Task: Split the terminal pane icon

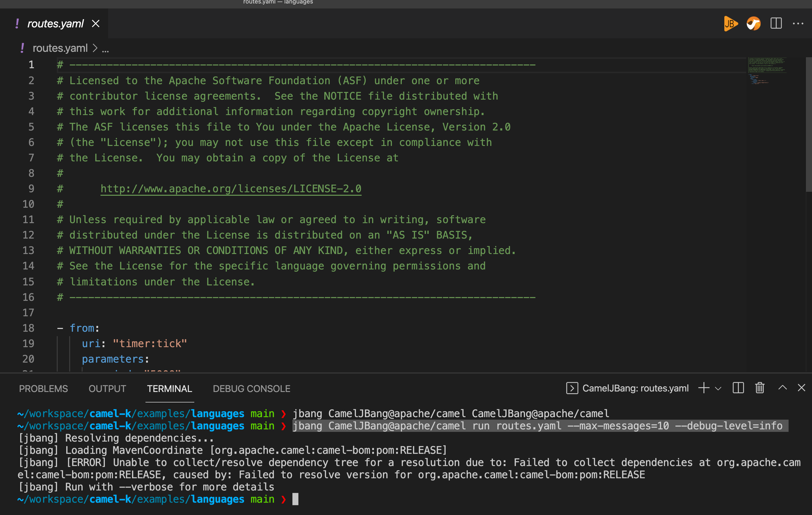Action: pos(738,387)
